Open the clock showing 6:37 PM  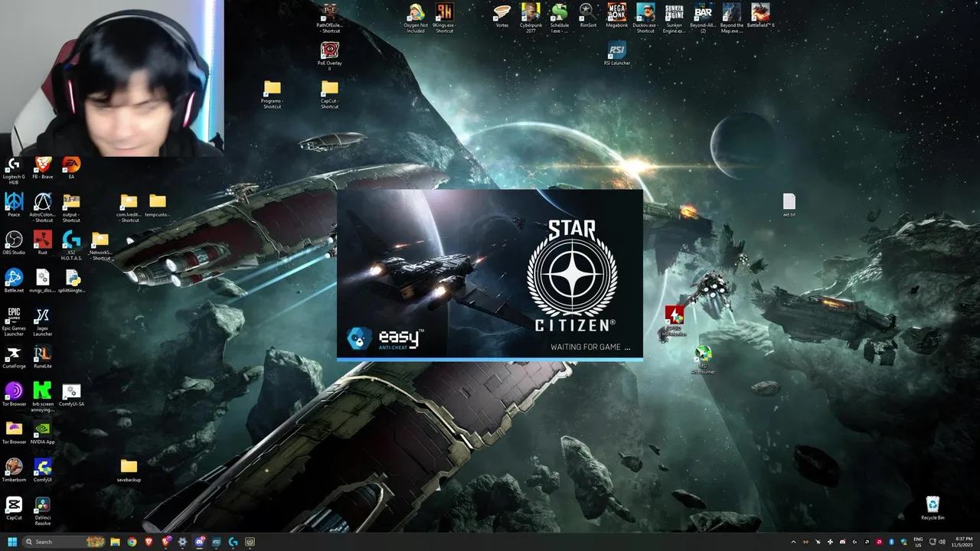[x=963, y=542]
